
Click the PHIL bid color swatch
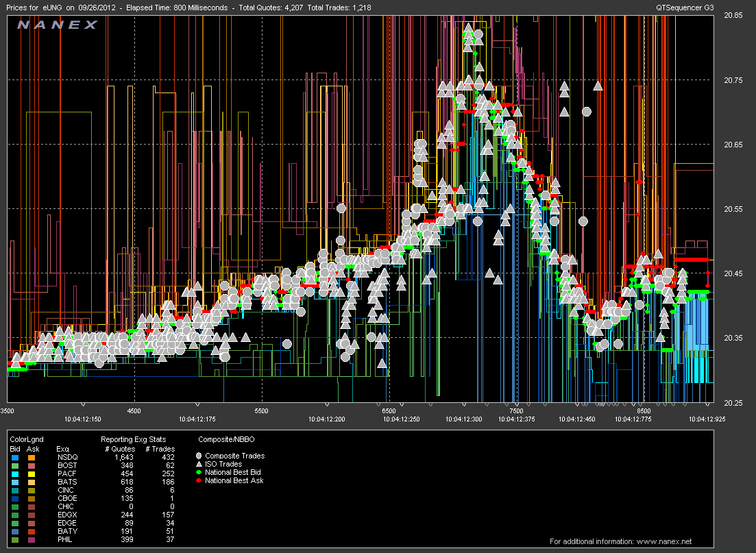click(15, 539)
